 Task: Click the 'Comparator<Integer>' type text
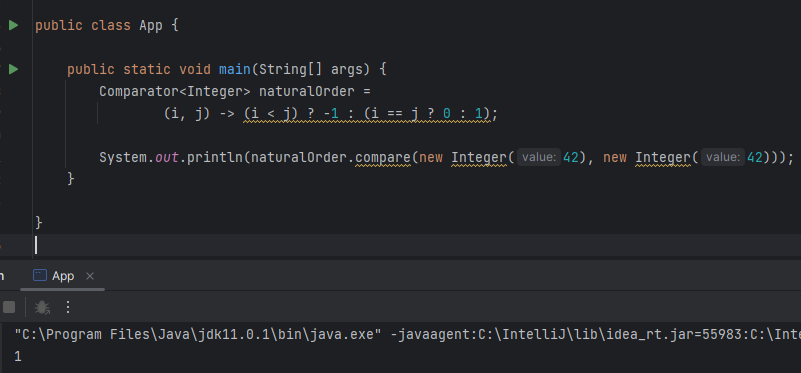click(175, 91)
